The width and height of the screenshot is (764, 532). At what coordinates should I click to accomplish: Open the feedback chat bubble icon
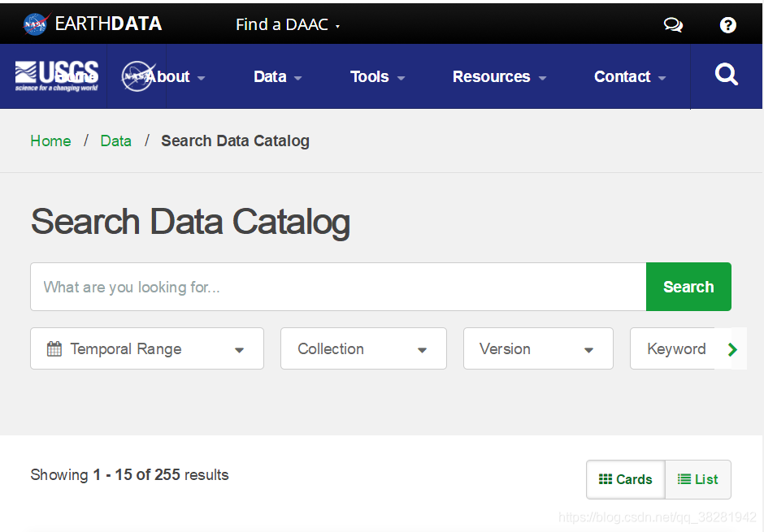coord(673,24)
